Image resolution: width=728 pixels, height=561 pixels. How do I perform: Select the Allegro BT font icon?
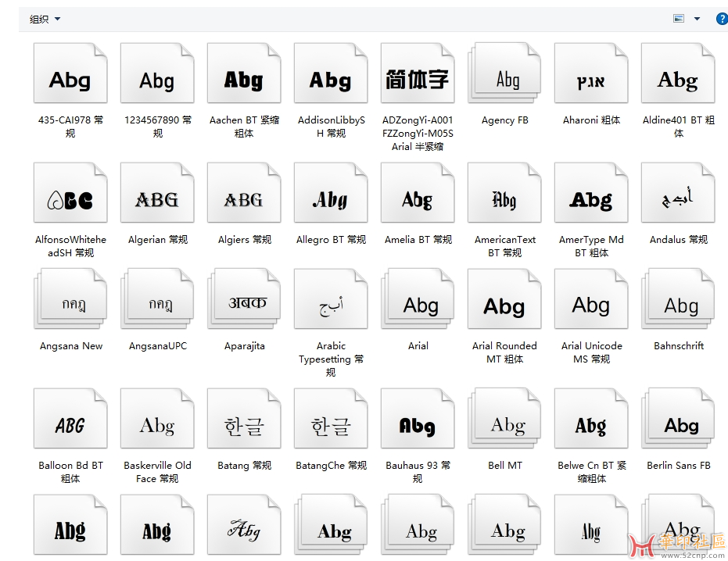coord(331,192)
